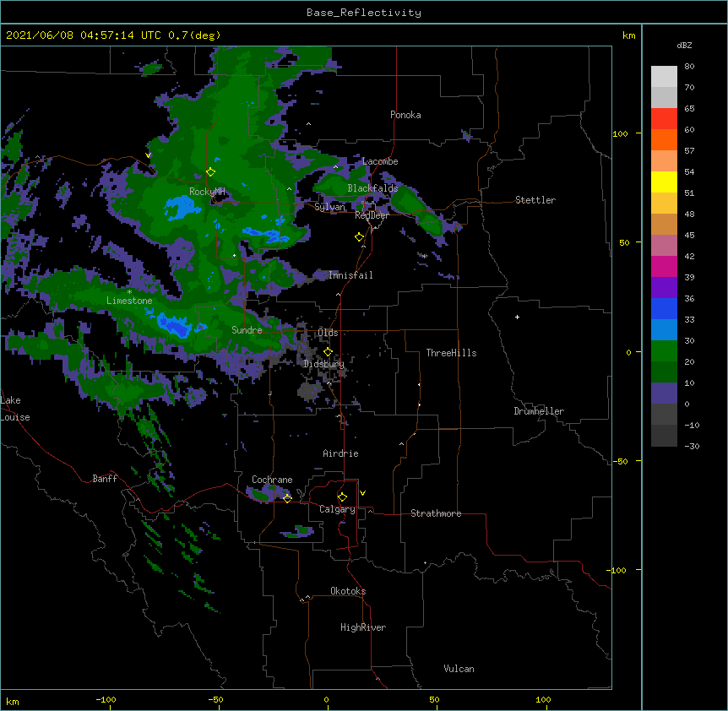Screen dimensions: 728x711
Task: Click the Sundre town label
Action: click(247, 330)
